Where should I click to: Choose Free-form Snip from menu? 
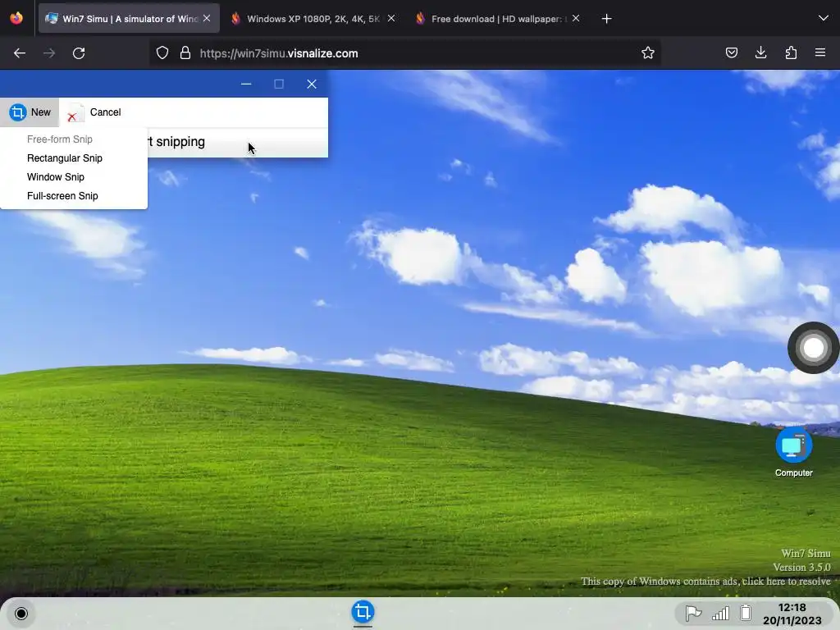(59, 139)
